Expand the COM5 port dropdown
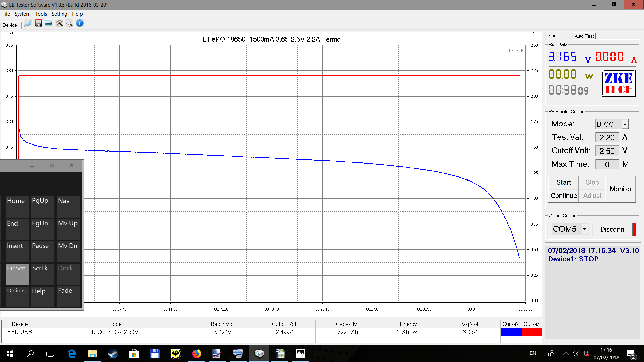This screenshot has width=644, height=362. (584, 229)
